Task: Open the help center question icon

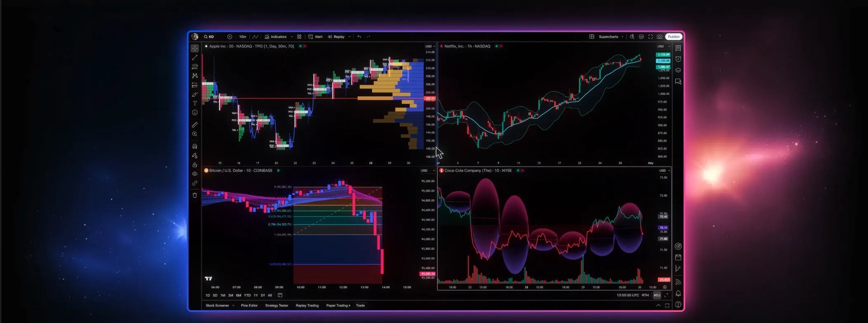Action: tap(678, 305)
